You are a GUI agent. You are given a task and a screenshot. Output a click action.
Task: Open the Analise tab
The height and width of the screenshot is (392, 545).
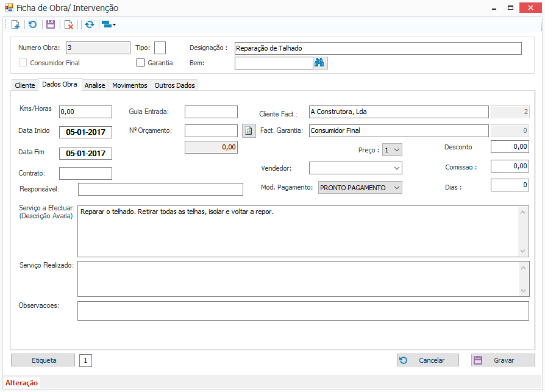pyautogui.click(x=95, y=85)
